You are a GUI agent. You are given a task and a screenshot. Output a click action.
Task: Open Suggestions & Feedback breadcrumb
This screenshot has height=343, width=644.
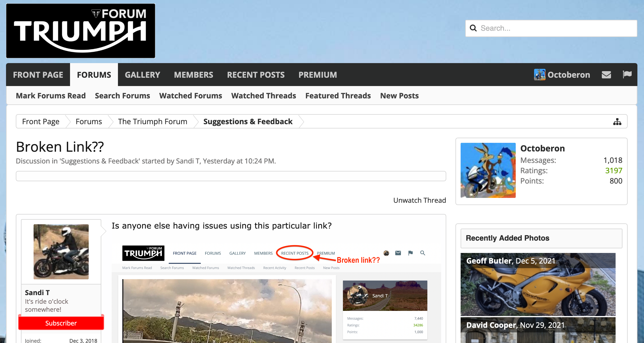(248, 122)
